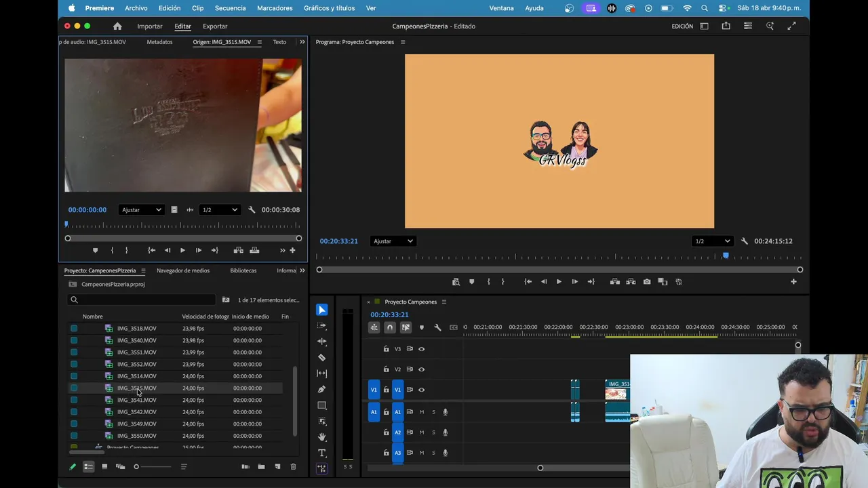Screen dimensions: 868x488
Task: Open the Proyecto Campeones timeline panel menu
Action: point(444,302)
